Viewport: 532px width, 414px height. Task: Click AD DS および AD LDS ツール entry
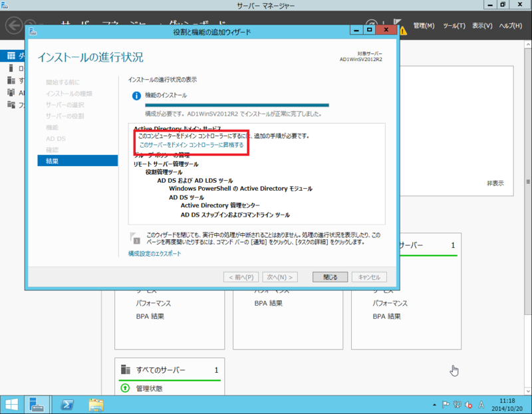[x=195, y=180]
